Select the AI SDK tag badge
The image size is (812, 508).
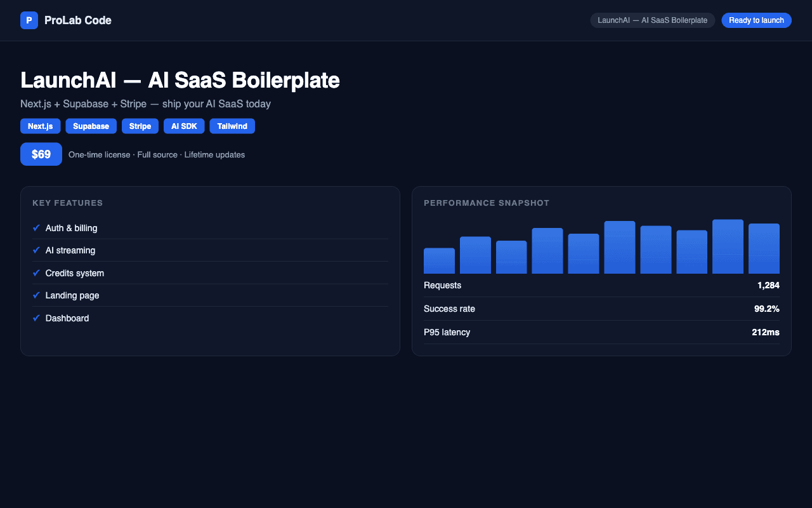pos(184,126)
